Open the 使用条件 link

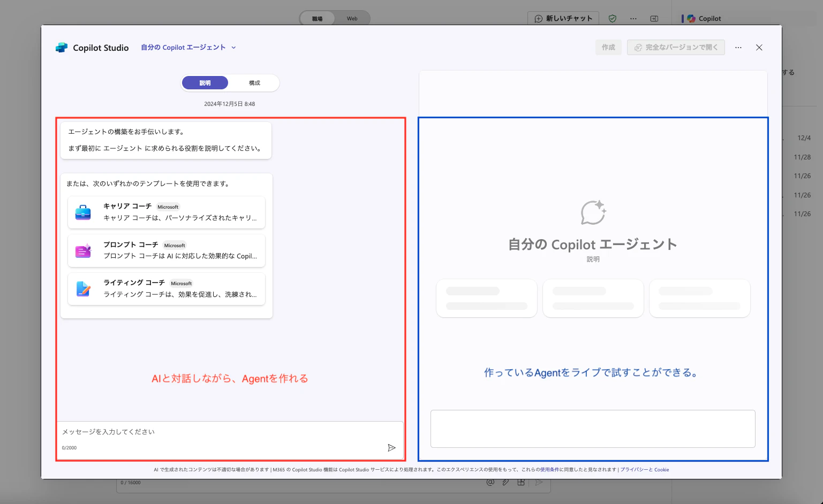tap(549, 470)
